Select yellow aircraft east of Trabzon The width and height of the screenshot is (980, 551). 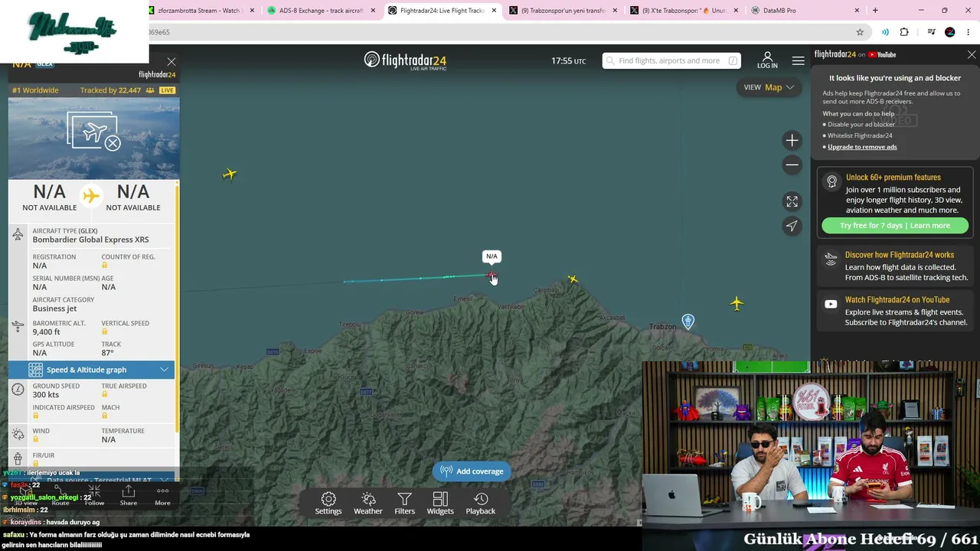[737, 304]
